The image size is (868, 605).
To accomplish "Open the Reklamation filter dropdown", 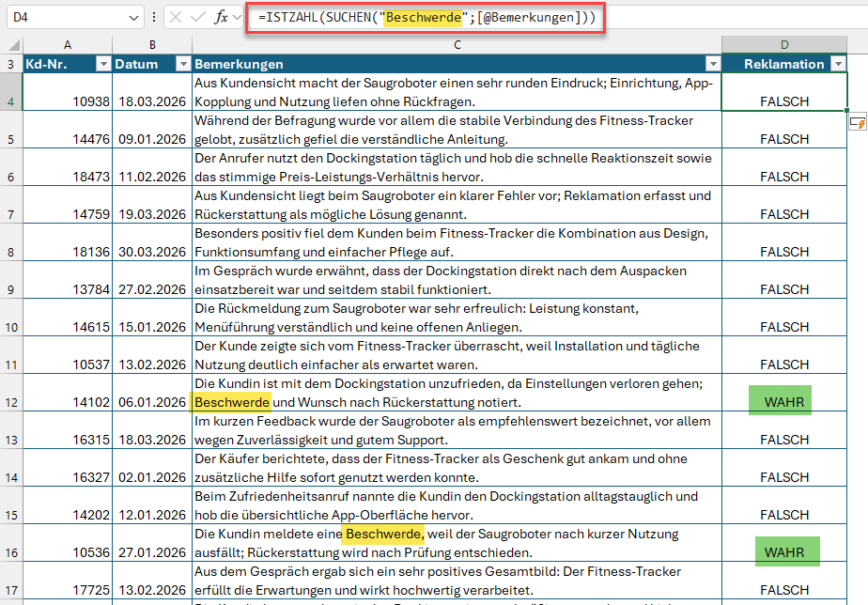I will click(839, 64).
